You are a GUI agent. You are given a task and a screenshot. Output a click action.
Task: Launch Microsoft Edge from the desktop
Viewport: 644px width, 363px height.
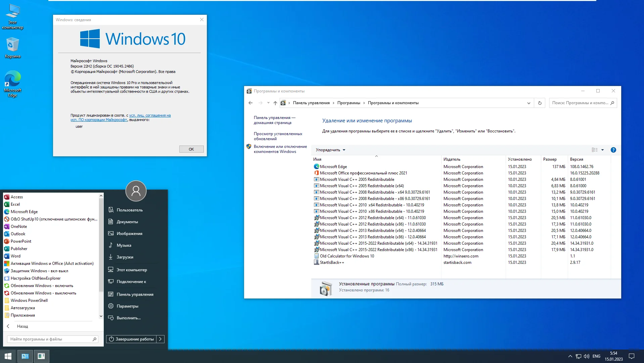click(13, 84)
